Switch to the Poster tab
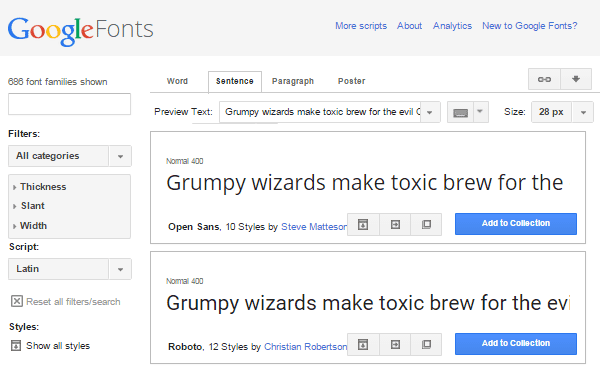Image resolution: width=600 pixels, height=371 pixels. (x=351, y=81)
